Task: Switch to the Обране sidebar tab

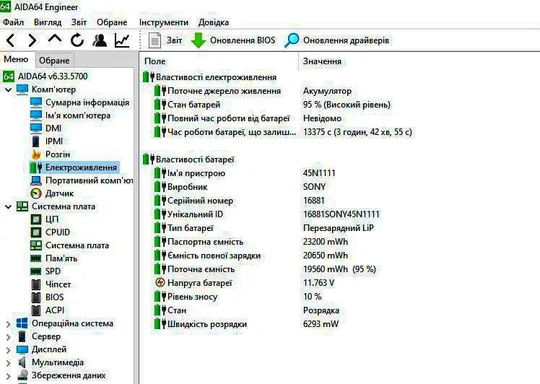Action: click(54, 61)
